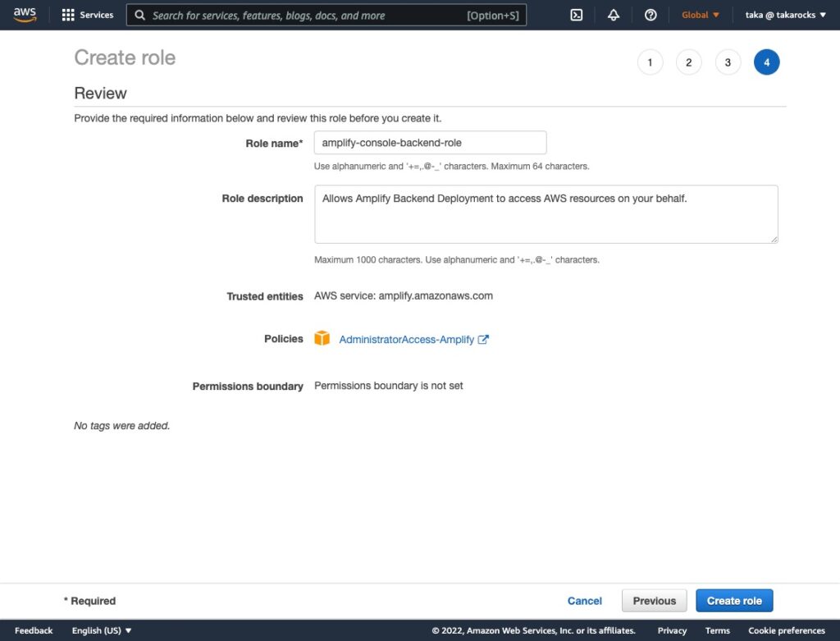Click the 'Review' heading
The image size is (840, 641).
pos(100,94)
